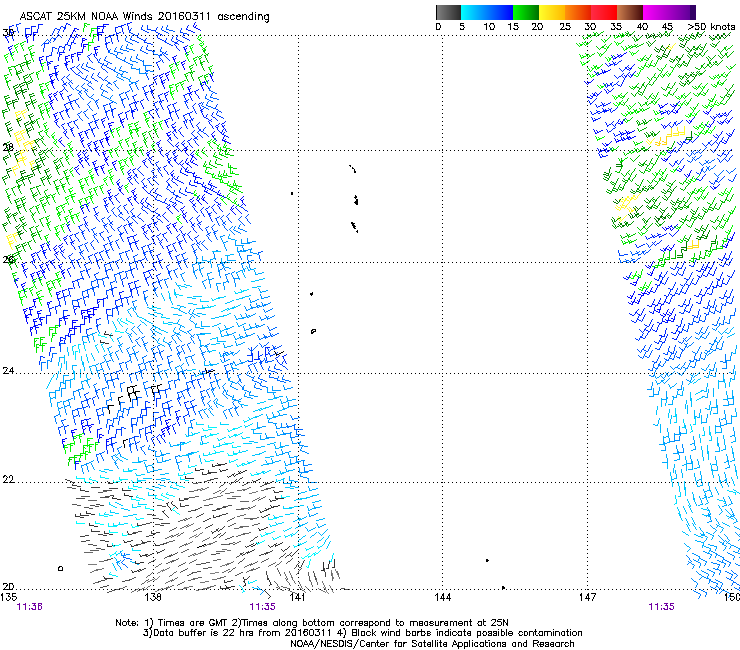Click the green 15-20 knots color segment
Screen dimensions: 740x650
coord(526,12)
